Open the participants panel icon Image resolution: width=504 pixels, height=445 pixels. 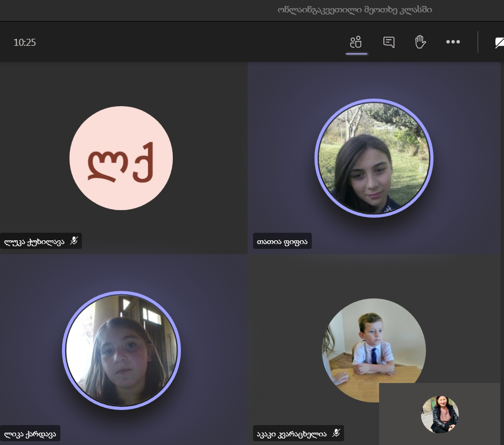[356, 42]
